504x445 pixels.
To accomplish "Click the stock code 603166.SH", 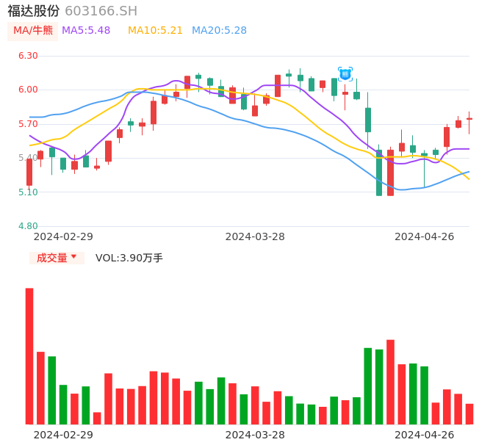I will pyautogui.click(x=101, y=11).
